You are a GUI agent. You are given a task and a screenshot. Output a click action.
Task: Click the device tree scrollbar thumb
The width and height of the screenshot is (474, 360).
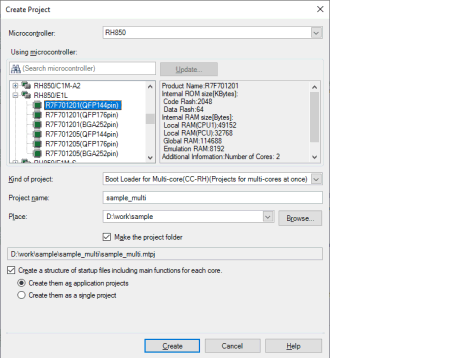click(x=150, y=119)
